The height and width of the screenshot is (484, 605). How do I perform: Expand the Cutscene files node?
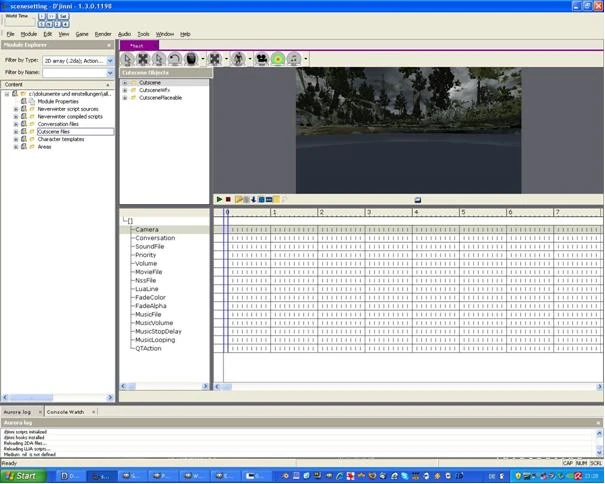pos(16,132)
